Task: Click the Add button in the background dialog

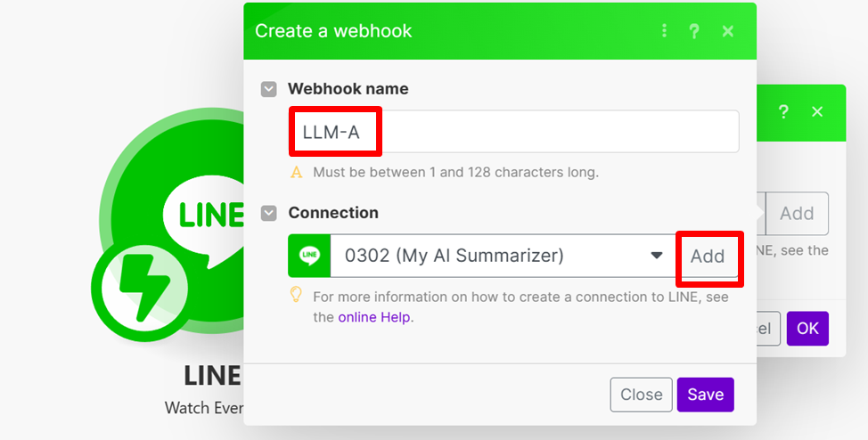Action: click(x=796, y=214)
